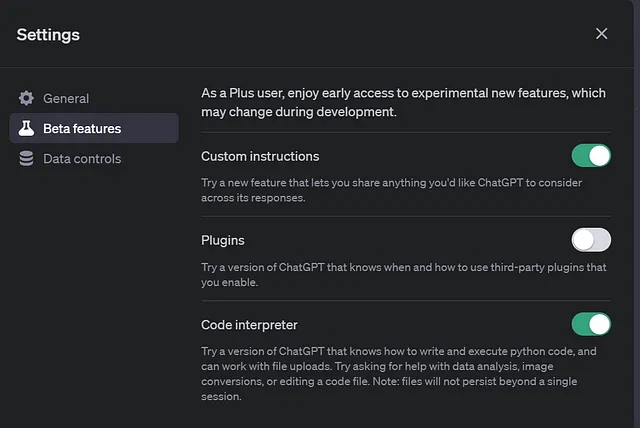Click the Plus user early access intro text
Image resolution: width=640 pixels, height=428 pixels.
[x=403, y=102]
